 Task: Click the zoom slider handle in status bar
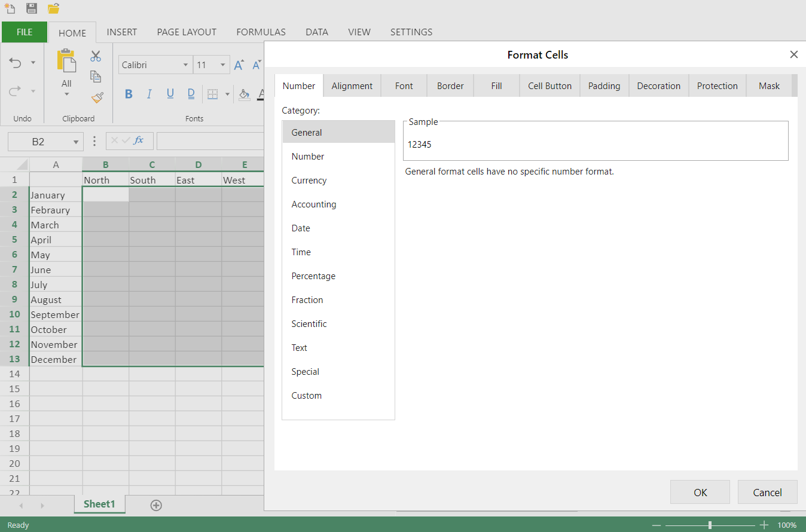pyautogui.click(x=710, y=525)
